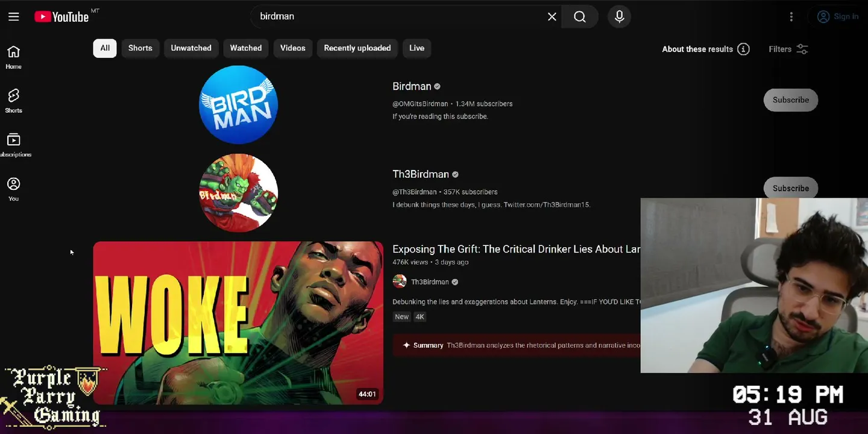Click "If you're reading this subscribe." description
The height and width of the screenshot is (434, 868).
pyautogui.click(x=440, y=116)
